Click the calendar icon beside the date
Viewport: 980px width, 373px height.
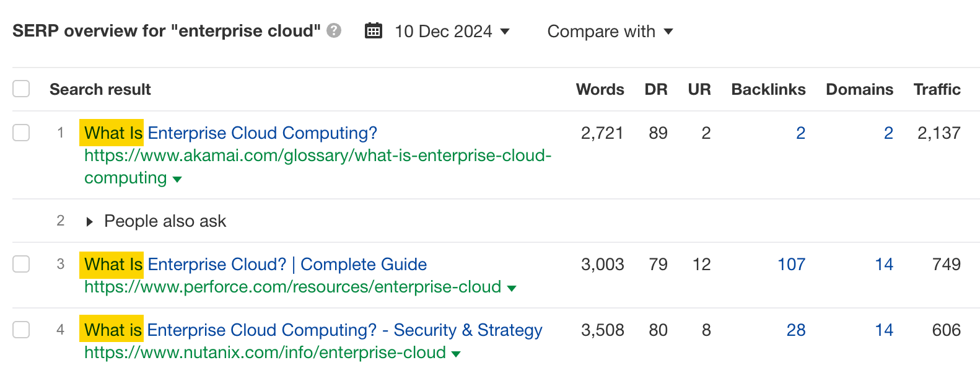tap(372, 30)
